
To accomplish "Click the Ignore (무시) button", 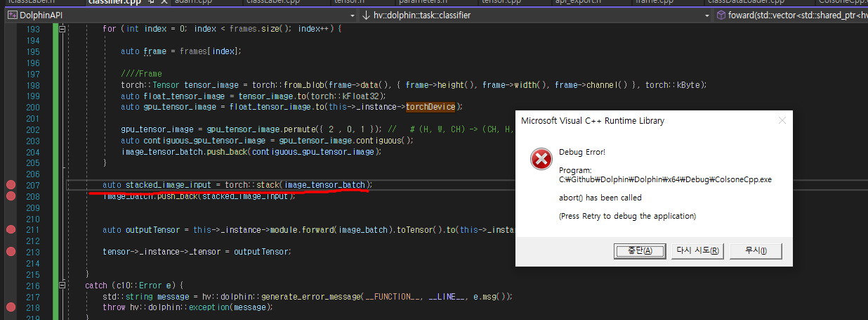I will [x=755, y=250].
